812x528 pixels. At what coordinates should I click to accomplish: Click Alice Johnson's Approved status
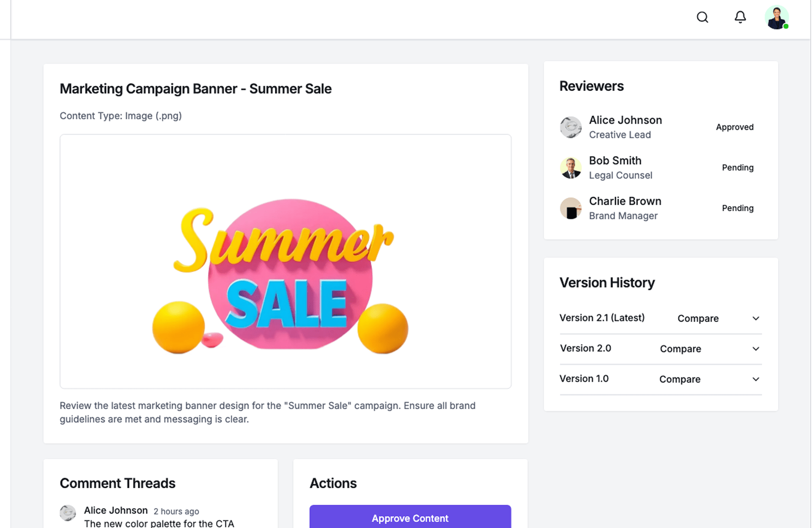pos(735,127)
